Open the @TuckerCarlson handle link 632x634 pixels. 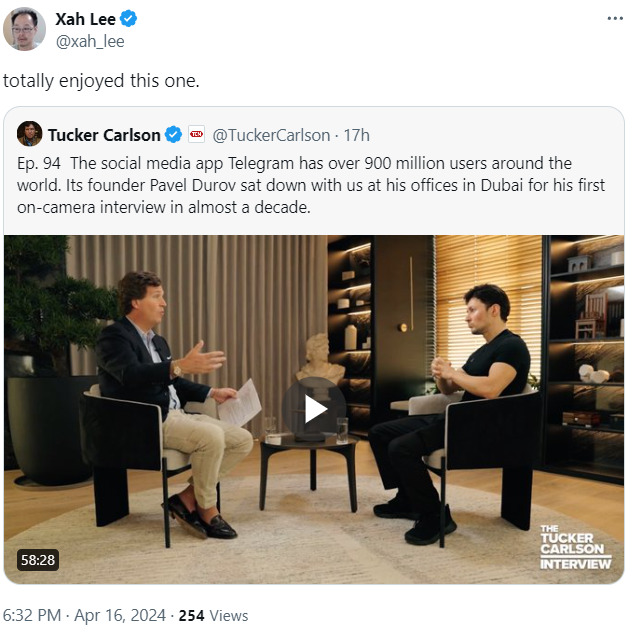(270, 135)
